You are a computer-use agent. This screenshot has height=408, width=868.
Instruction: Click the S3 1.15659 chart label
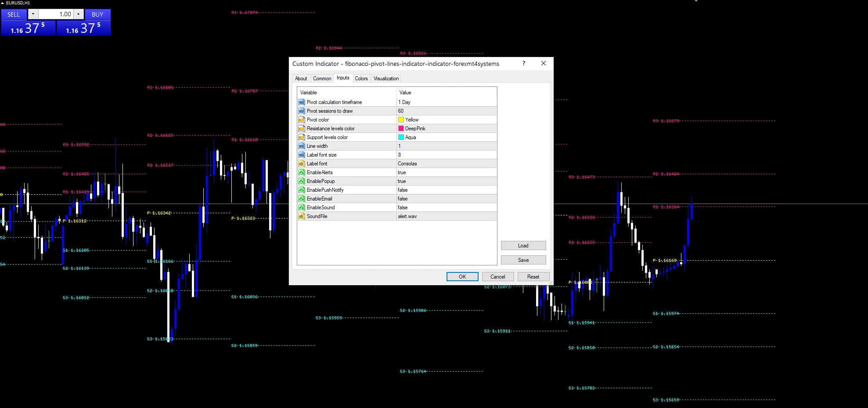pos(666,400)
